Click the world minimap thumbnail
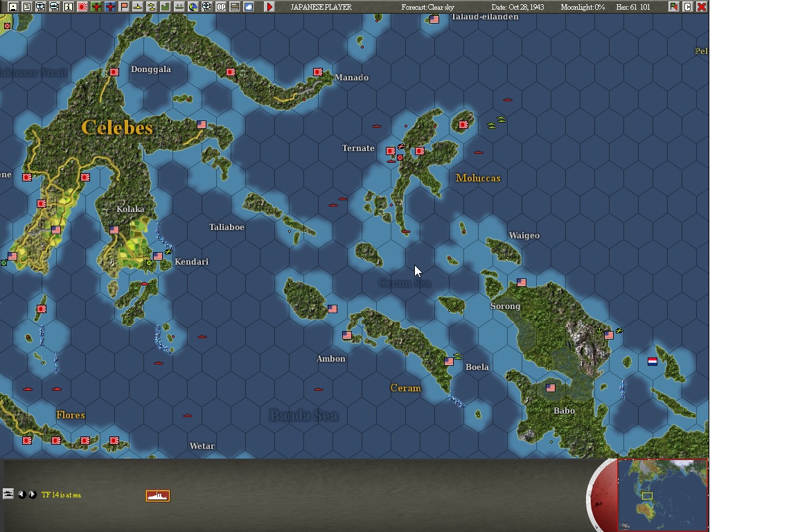The image size is (798, 532). click(x=663, y=495)
